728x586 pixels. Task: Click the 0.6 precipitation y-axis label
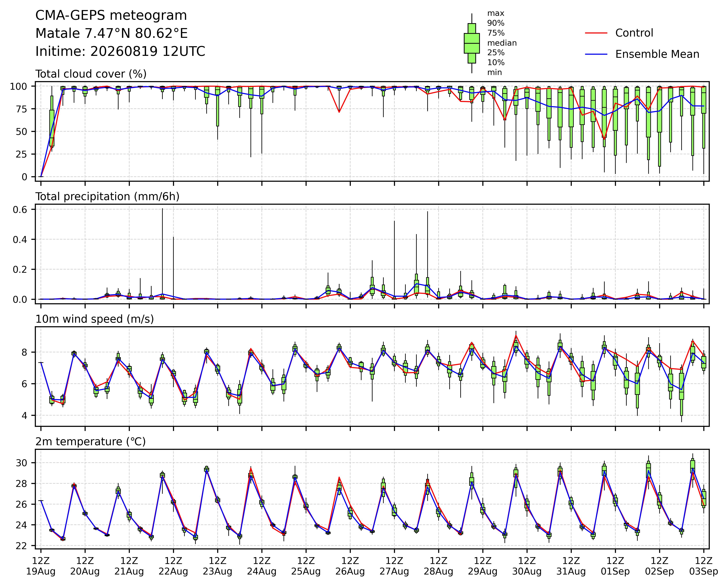coord(20,209)
